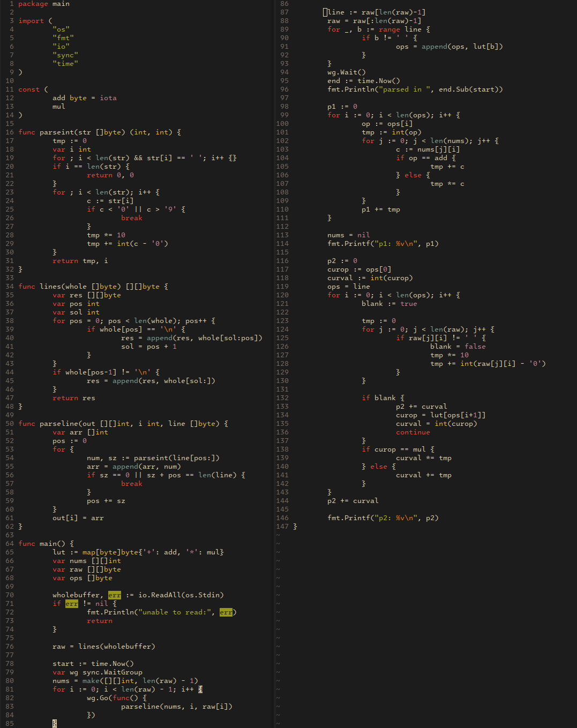Click 'blank := true' statement
Screen dimensions: 577x728
coord(389,304)
